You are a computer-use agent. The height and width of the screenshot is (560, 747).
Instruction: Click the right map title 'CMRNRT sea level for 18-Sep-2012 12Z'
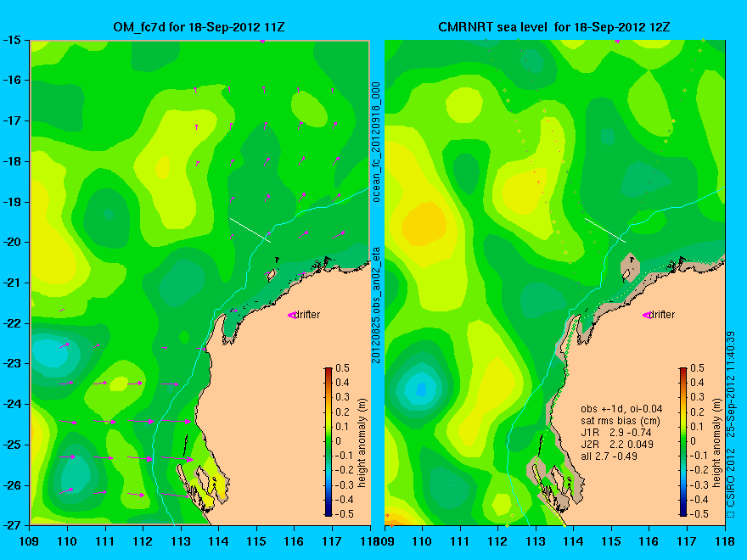[554, 26]
